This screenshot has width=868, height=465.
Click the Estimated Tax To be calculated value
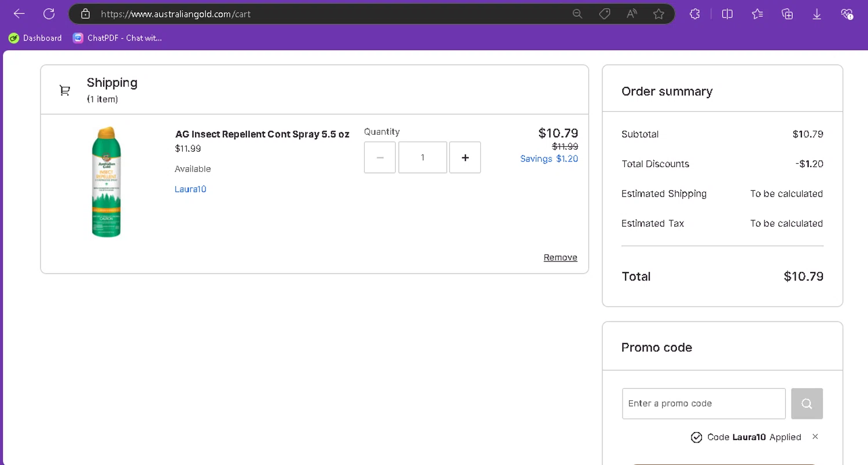[786, 223]
